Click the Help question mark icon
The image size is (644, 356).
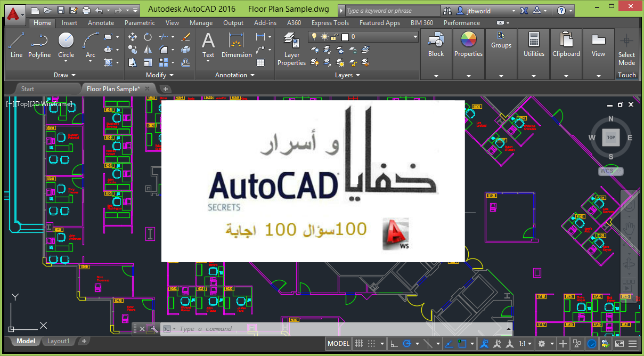coord(561,10)
